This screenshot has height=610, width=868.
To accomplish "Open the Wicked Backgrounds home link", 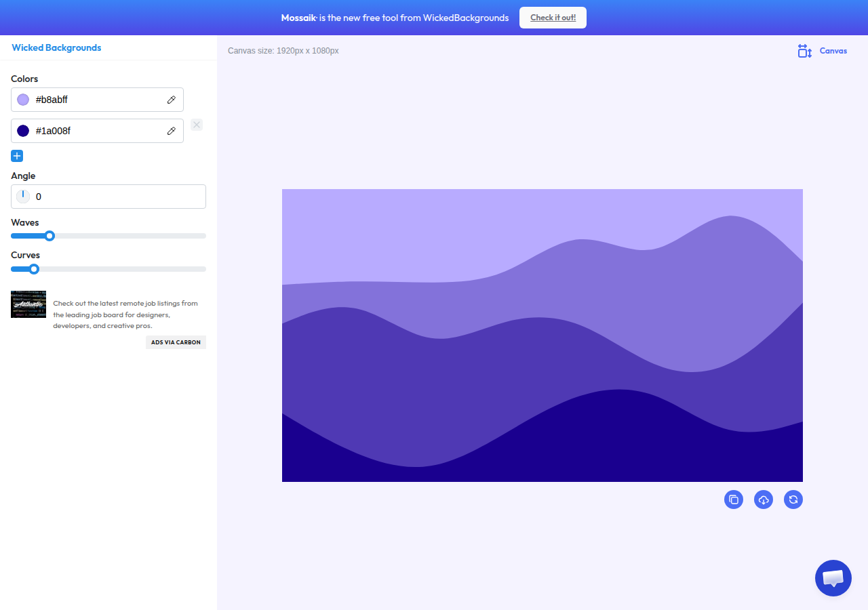I will [56, 47].
